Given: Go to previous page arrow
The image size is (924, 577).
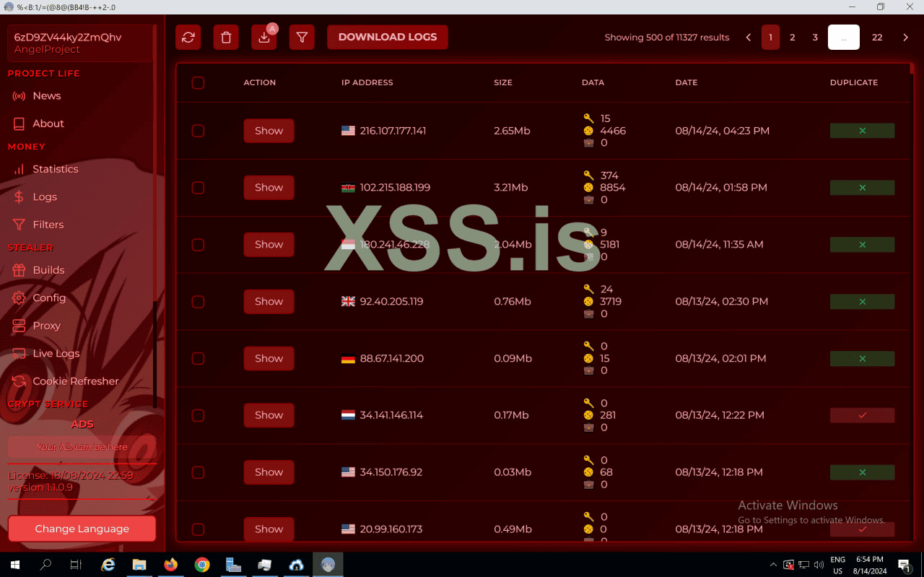Looking at the screenshot, I should tap(749, 38).
